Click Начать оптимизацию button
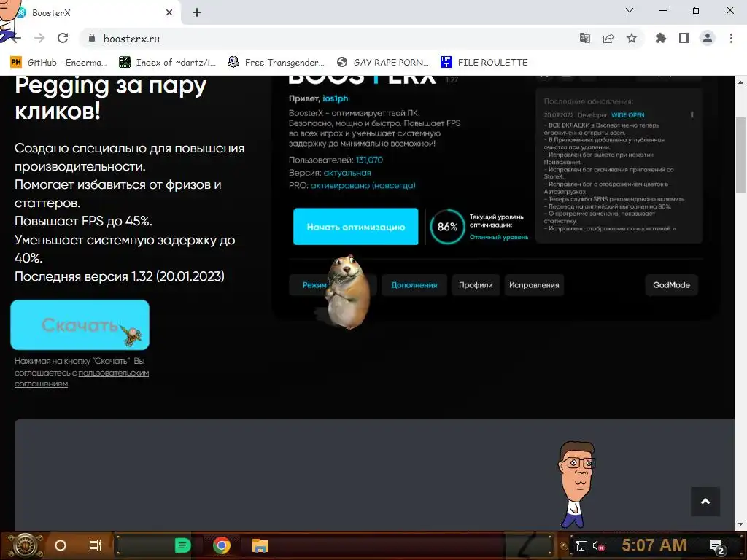 (x=356, y=227)
